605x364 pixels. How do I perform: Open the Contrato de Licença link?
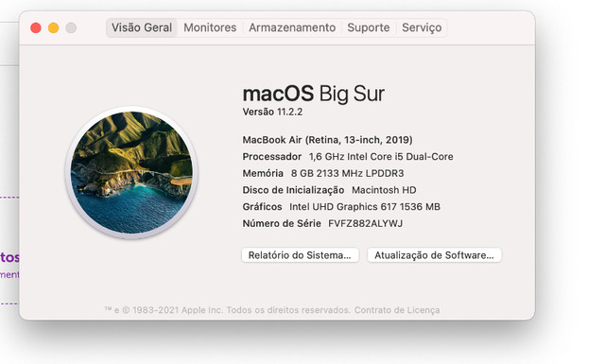[x=397, y=310]
